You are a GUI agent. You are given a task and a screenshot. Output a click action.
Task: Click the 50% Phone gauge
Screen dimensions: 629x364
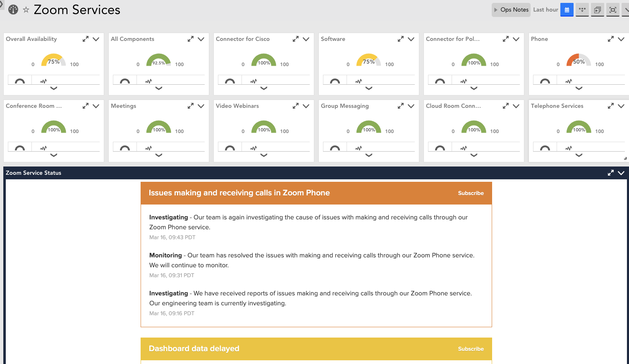(579, 60)
